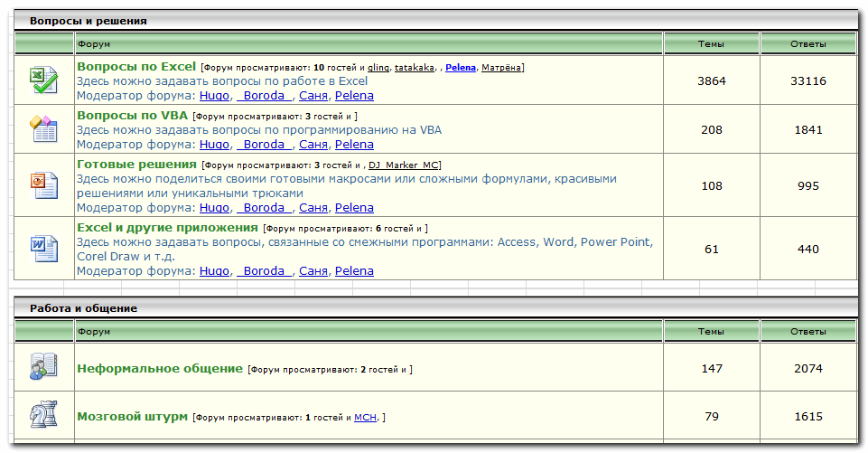Click the Готовые решения presentation icon
The height and width of the screenshot is (453, 868).
[43, 184]
